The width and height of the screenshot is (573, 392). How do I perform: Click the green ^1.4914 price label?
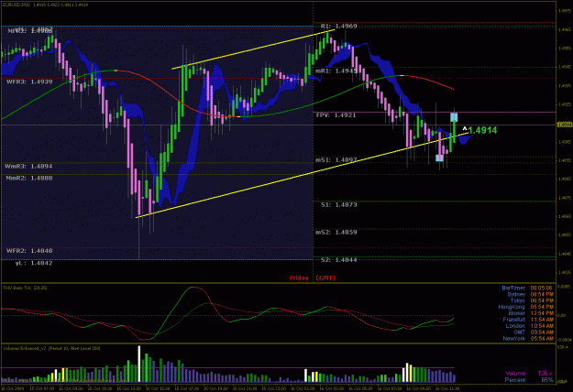[479, 130]
